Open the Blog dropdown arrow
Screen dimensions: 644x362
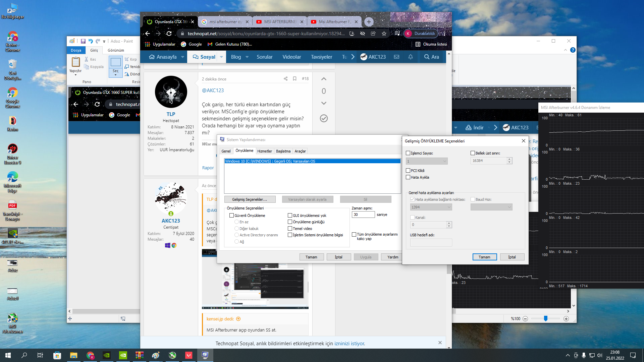247,57
